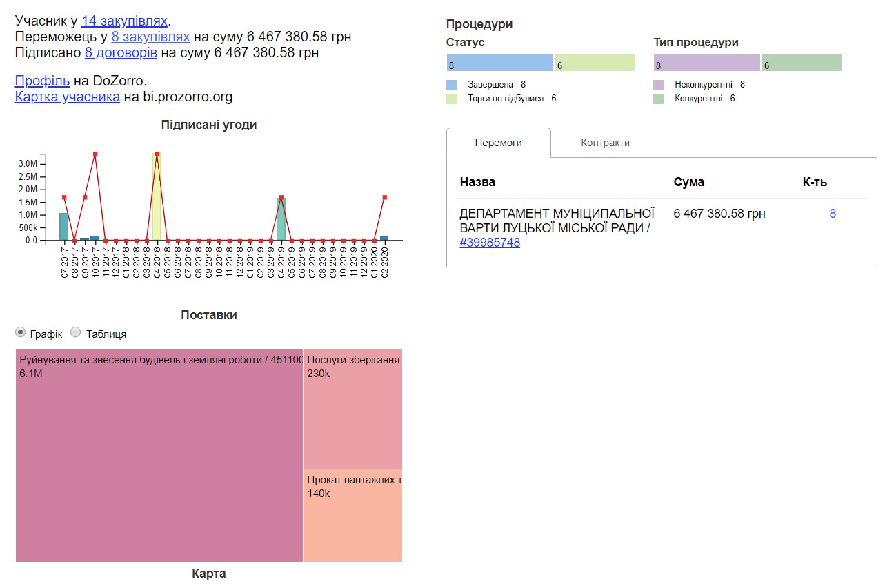Click the Прокат вантажних treemap block
The width and height of the screenshot is (885, 588).
352,516
